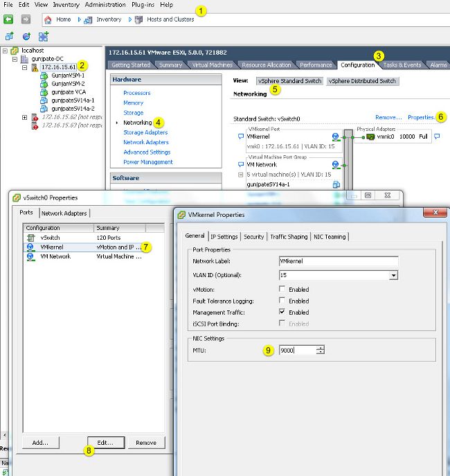Click speech bubble icon next to vmnic0

(x=437, y=136)
